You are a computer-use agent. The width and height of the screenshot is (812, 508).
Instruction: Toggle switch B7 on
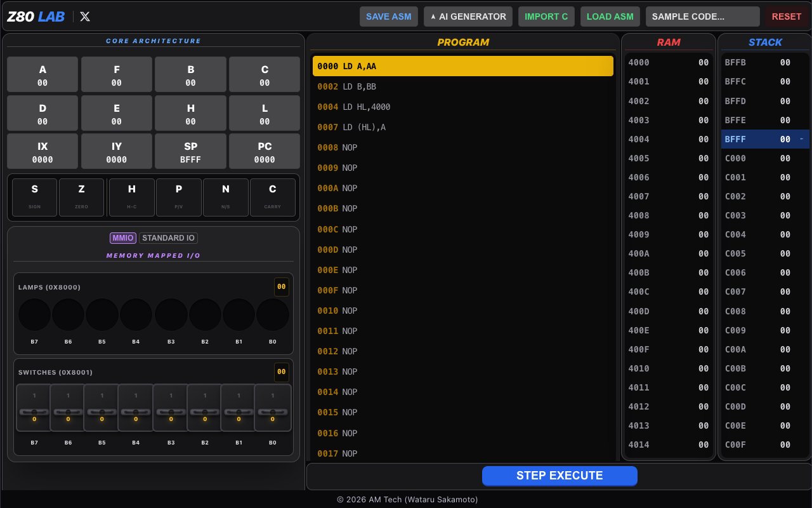pos(34,408)
